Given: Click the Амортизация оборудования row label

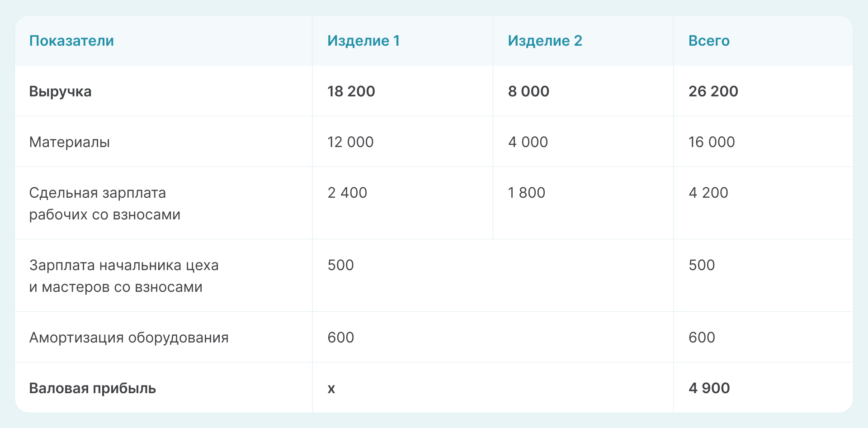Looking at the screenshot, I should (x=129, y=338).
